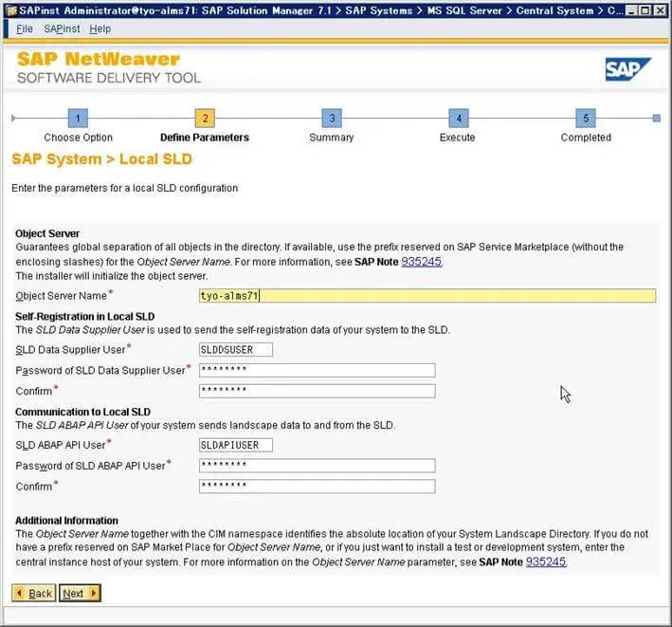Click 'Define Parameters' step label
The image size is (672, 627).
(205, 138)
